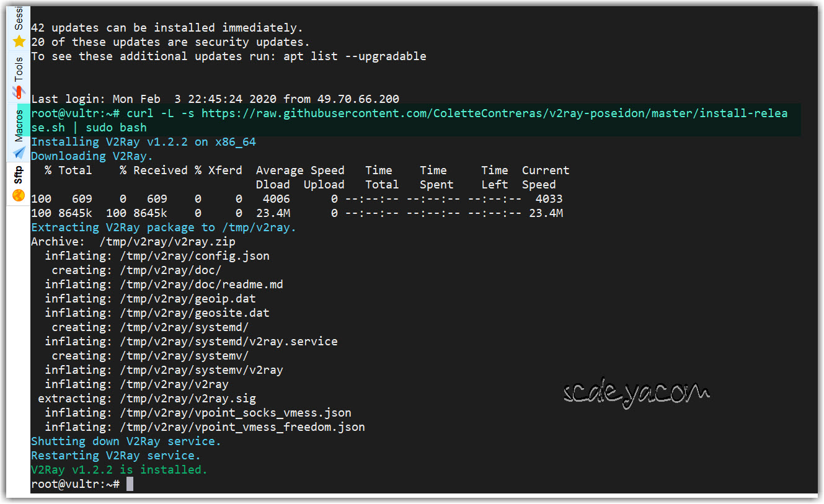This screenshot has height=504, width=824.
Task: Click the 'V2Ray v1.2.2 is installed.' message
Action: tap(119, 470)
